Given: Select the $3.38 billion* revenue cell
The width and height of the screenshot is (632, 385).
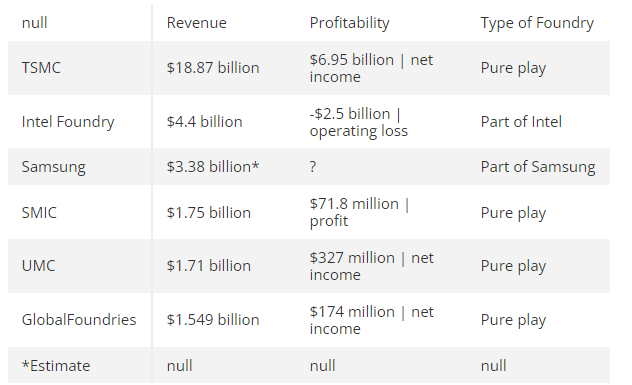Looking at the screenshot, I should tap(213, 167).
